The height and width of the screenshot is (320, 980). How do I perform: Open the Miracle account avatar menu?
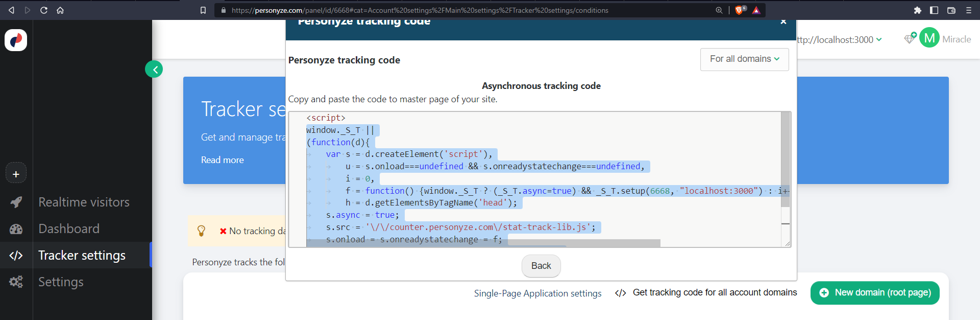929,38
